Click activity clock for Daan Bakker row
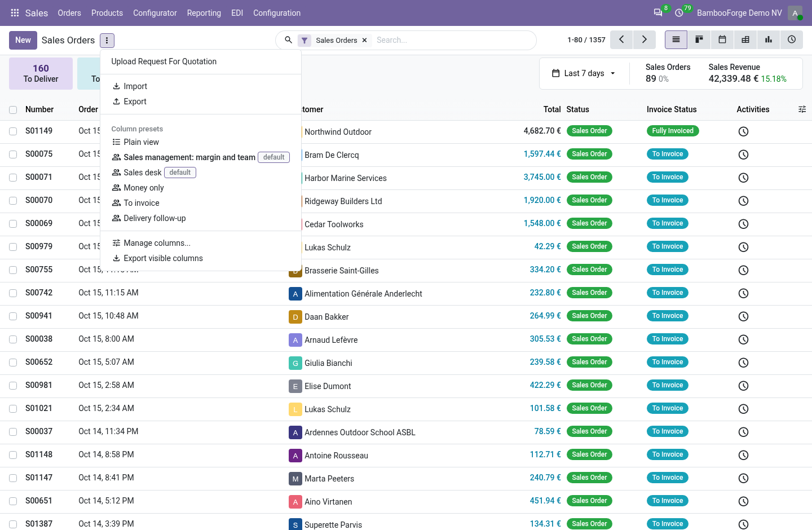The height and width of the screenshot is (530, 812). pyautogui.click(x=743, y=316)
